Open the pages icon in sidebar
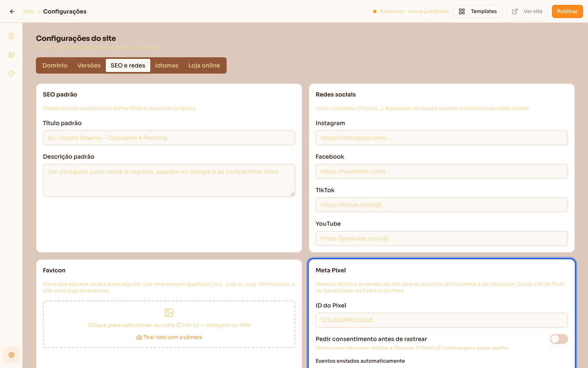 [11, 36]
